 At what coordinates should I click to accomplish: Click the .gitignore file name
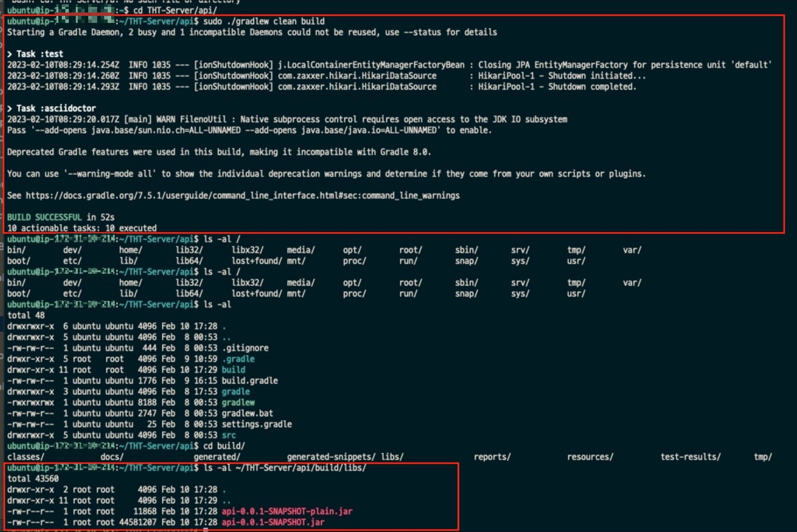(x=245, y=348)
